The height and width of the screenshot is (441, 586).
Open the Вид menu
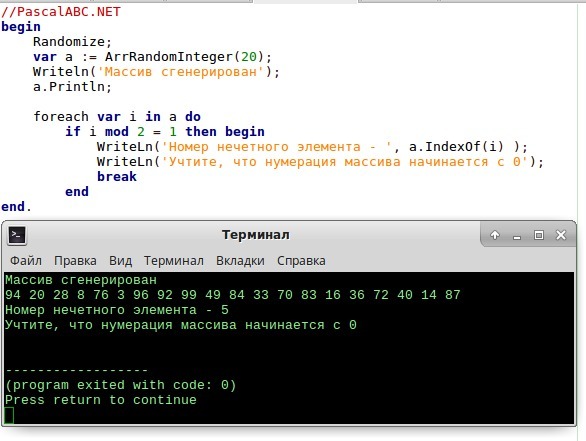120,260
